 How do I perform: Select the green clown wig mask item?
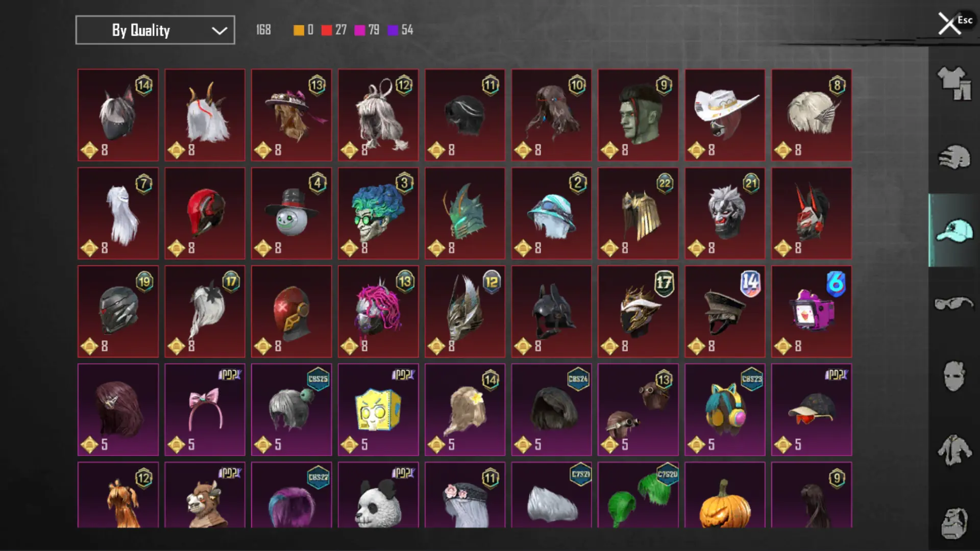coord(378,213)
